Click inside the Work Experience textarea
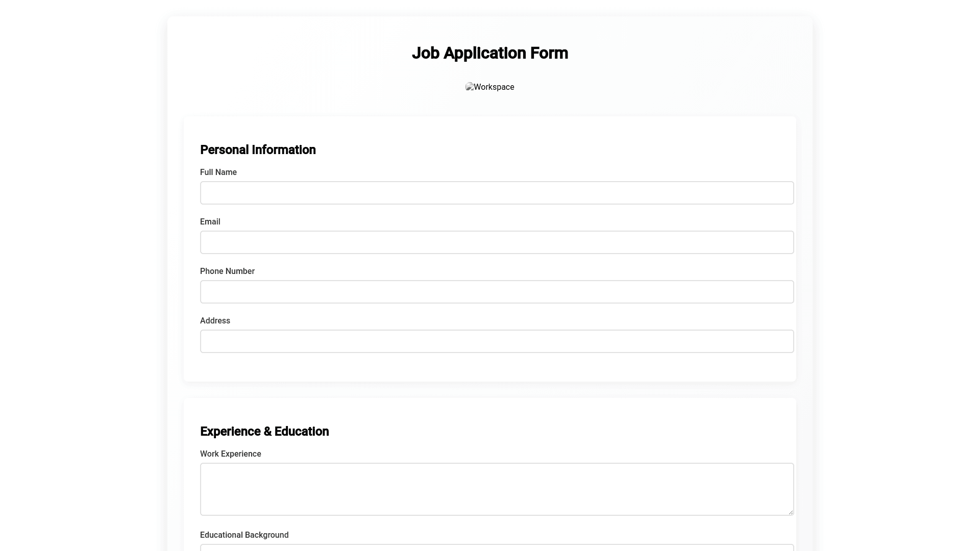 (x=497, y=489)
